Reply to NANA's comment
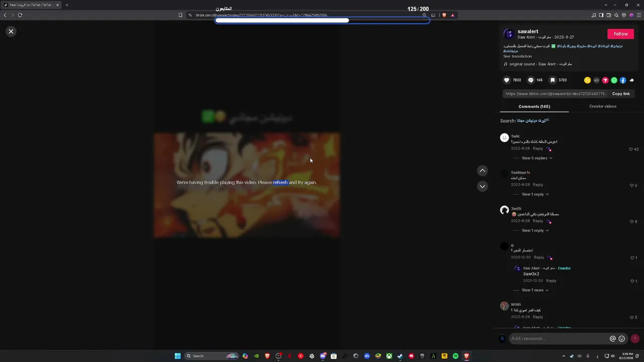This screenshot has width=644, height=362. click(x=538, y=317)
